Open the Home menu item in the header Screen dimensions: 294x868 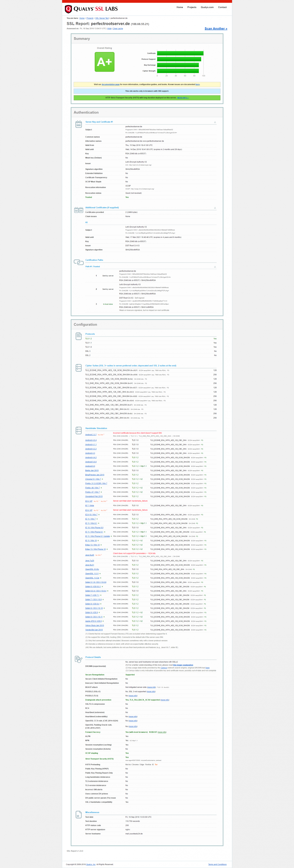pyautogui.click(x=180, y=7)
